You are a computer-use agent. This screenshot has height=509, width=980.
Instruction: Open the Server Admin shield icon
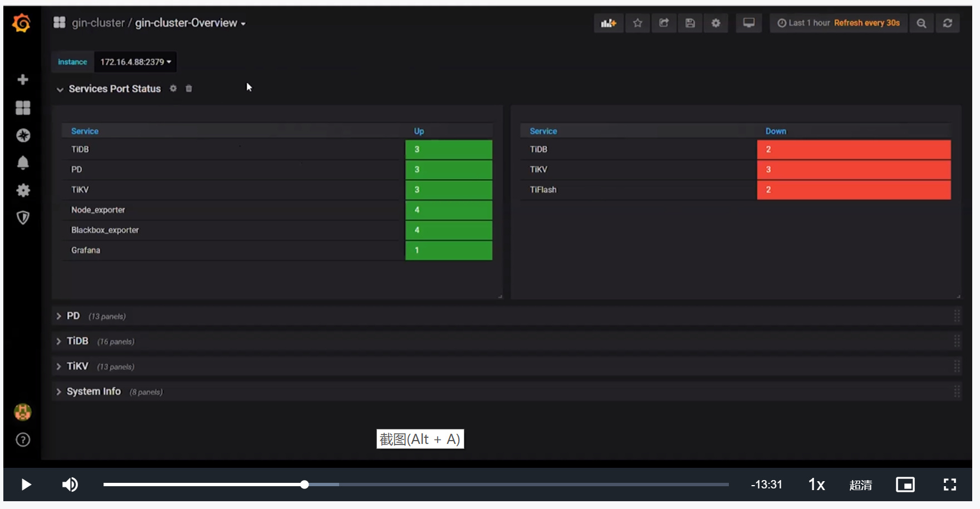23,218
